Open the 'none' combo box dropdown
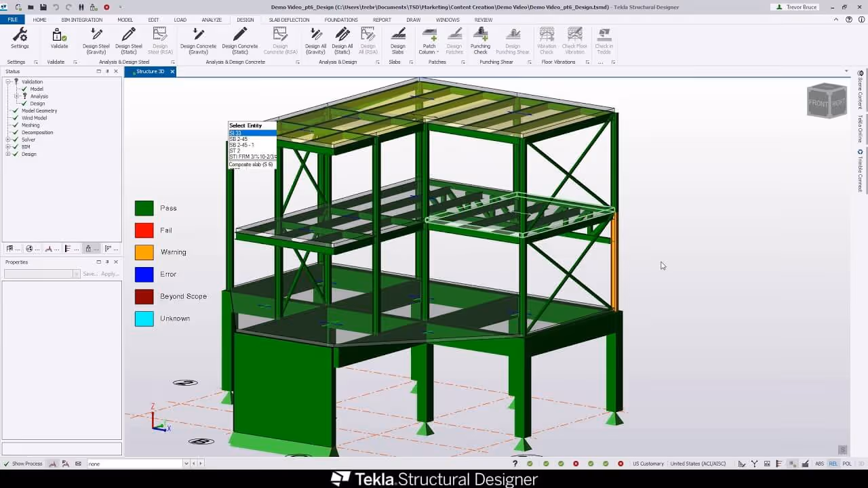868x488 pixels. [186, 464]
